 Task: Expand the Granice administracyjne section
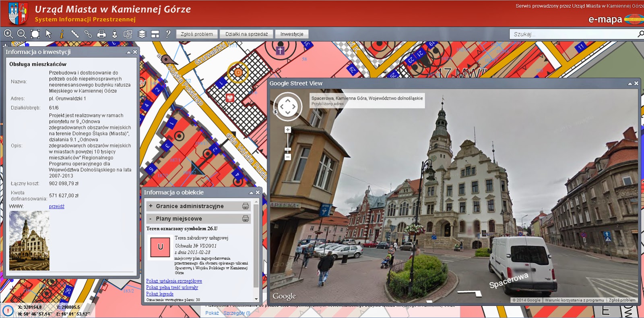point(151,206)
